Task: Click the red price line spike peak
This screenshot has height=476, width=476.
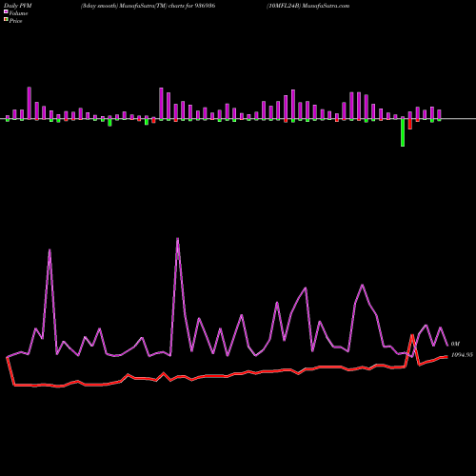Action: click(x=412, y=335)
